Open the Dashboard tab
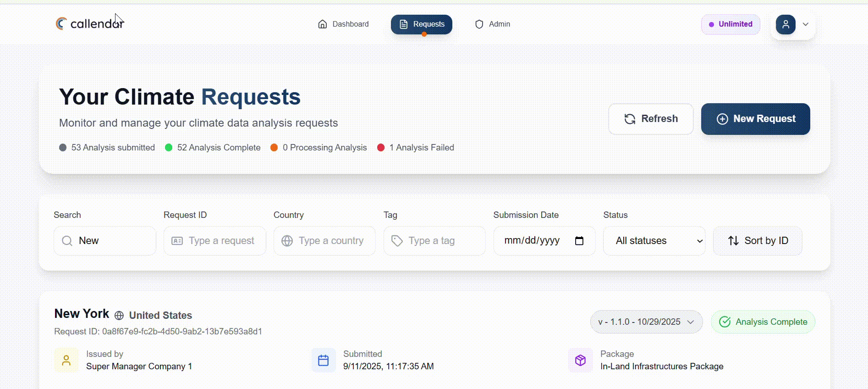This screenshot has width=868, height=389. [343, 24]
